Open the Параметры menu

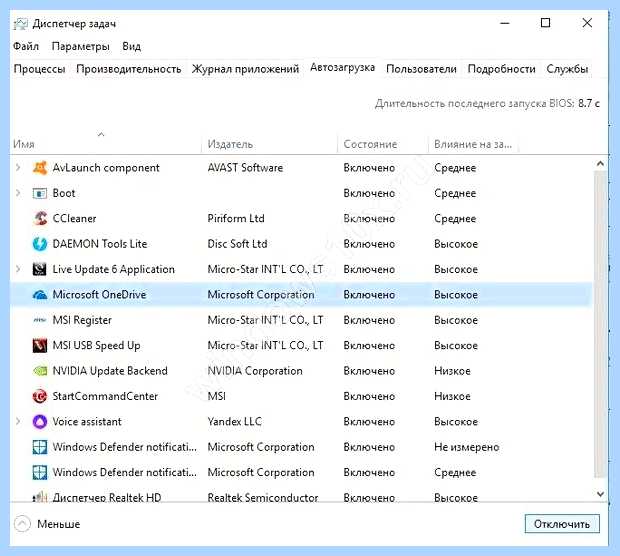pyautogui.click(x=81, y=46)
